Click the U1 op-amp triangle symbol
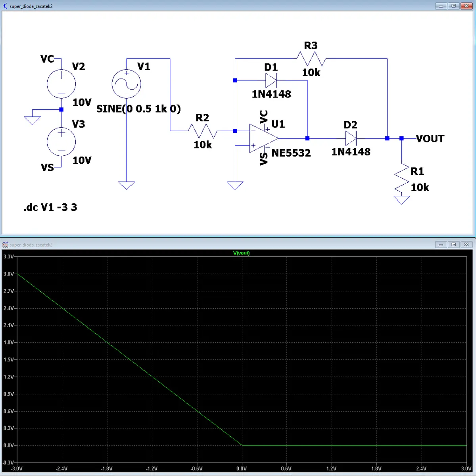This screenshot has width=476, height=476. click(x=264, y=138)
